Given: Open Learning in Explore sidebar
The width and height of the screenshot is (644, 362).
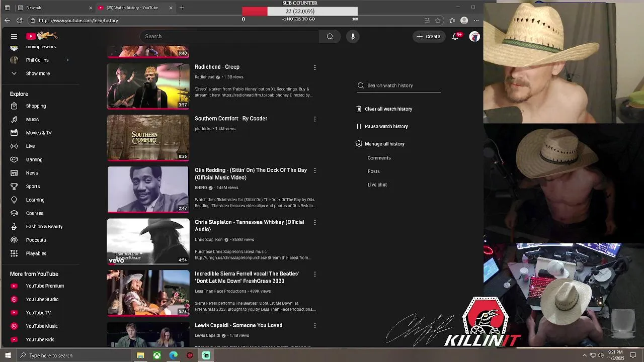Looking at the screenshot, I should pos(35,200).
